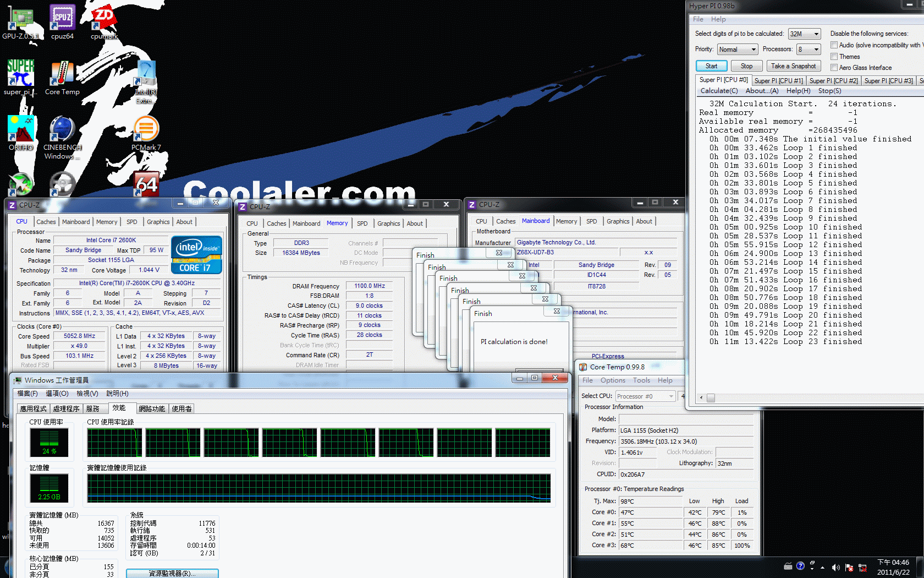The width and height of the screenshot is (924, 578).
Task: Open Hyper PI File menu
Action: [698, 19]
